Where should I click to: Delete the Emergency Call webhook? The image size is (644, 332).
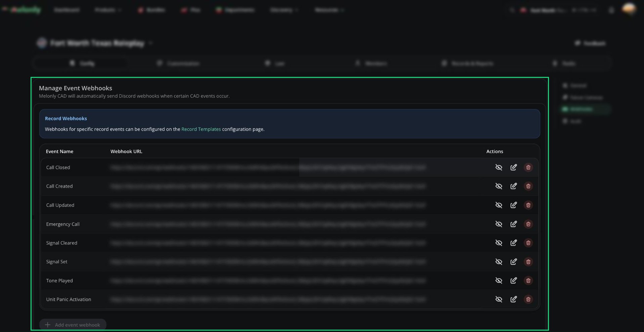pyautogui.click(x=528, y=224)
